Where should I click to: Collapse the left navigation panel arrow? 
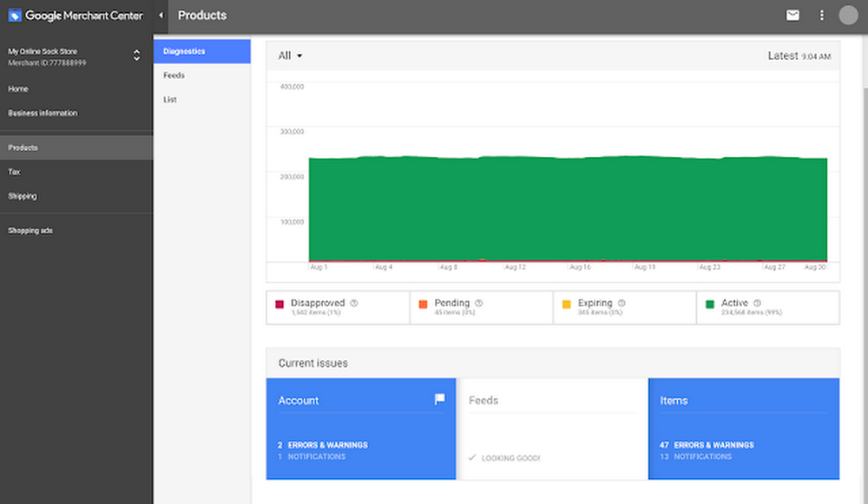click(x=161, y=15)
